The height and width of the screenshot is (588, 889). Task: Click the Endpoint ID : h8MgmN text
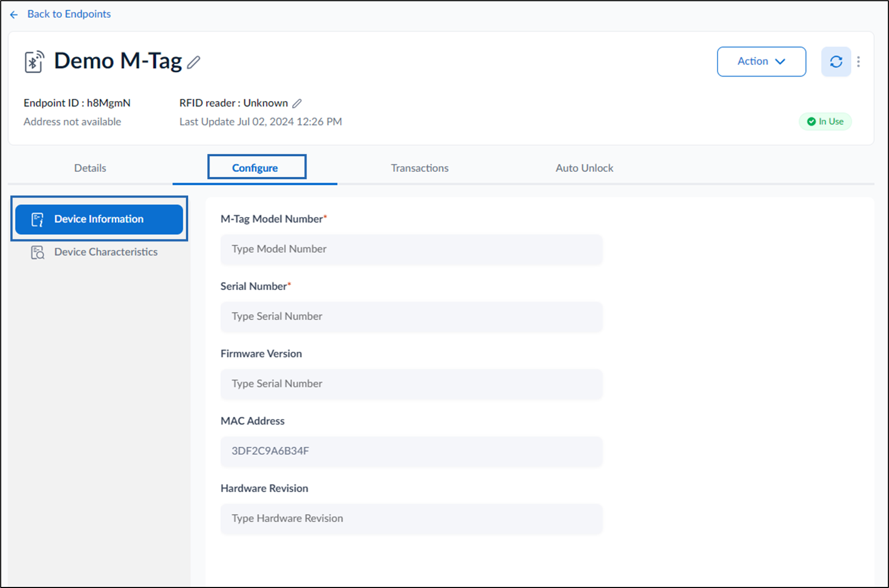point(77,103)
